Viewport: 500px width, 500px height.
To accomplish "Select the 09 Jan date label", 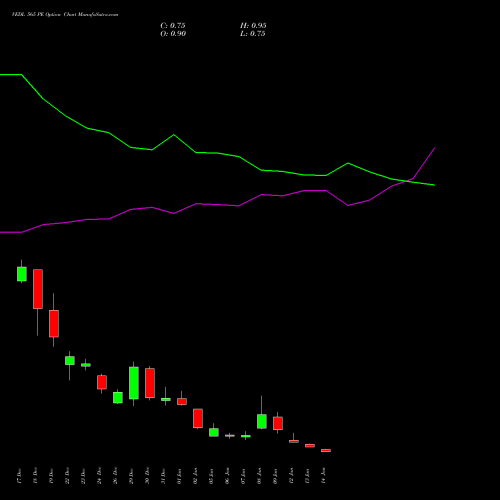I will (275, 476).
